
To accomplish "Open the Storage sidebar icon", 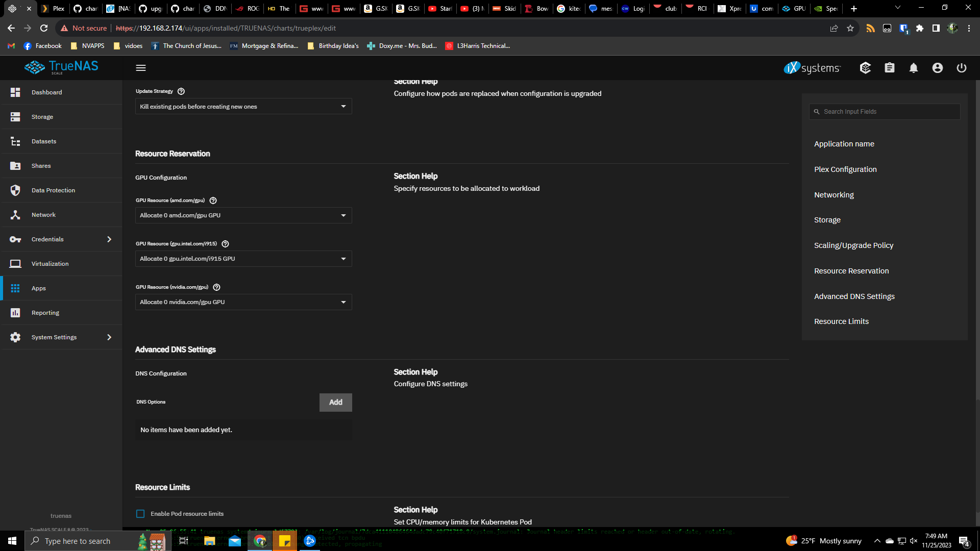I will [15, 117].
